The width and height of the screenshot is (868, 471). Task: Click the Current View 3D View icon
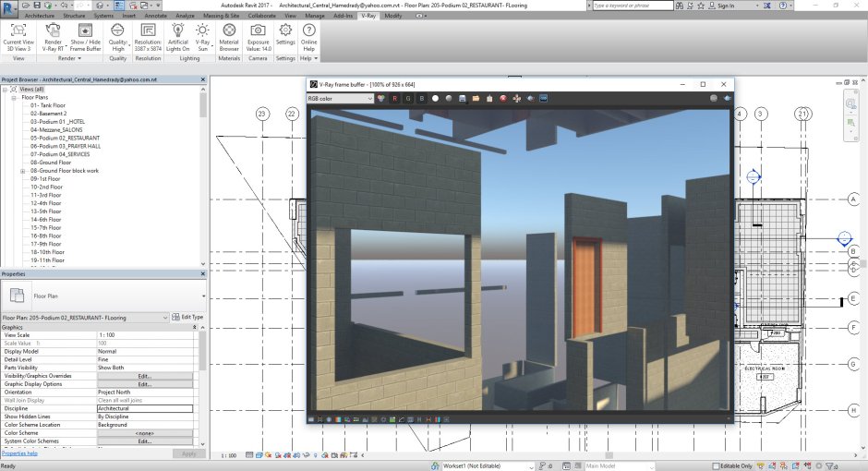(18, 30)
